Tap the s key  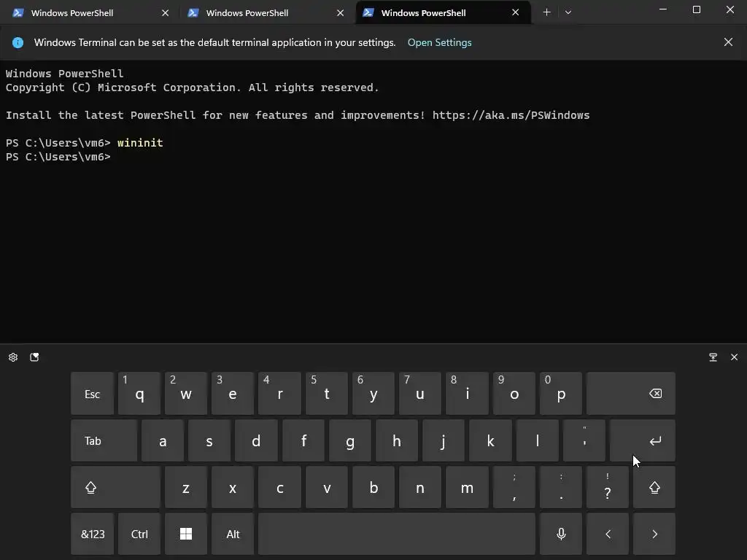point(209,440)
